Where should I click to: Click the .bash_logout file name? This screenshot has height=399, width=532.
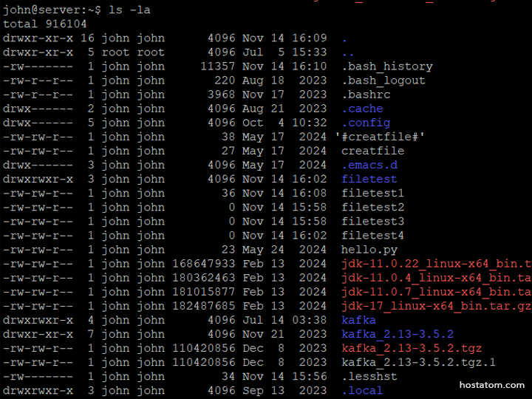tap(383, 81)
